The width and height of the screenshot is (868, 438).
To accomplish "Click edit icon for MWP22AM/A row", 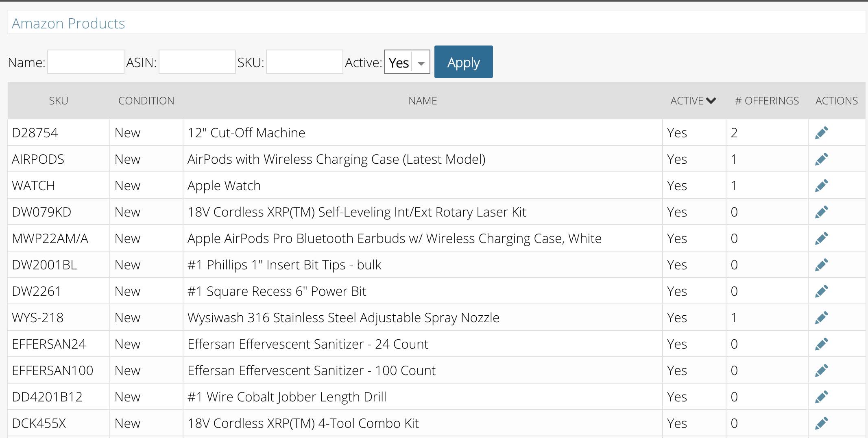I will click(x=821, y=239).
